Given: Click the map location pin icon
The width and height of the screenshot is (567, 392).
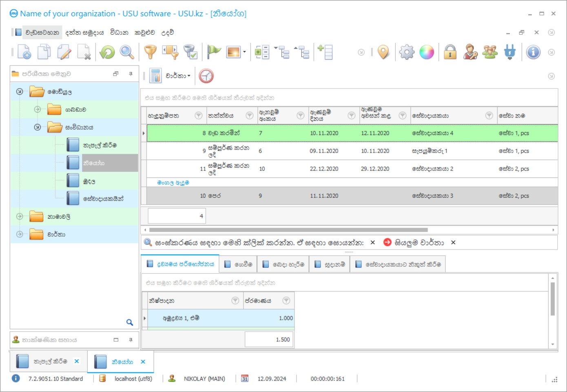Looking at the screenshot, I should [x=383, y=52].
